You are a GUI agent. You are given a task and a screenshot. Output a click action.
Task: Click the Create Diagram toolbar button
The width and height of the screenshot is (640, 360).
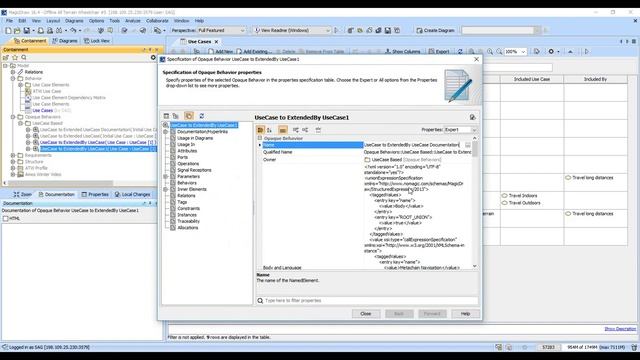(x=436, y=31)
